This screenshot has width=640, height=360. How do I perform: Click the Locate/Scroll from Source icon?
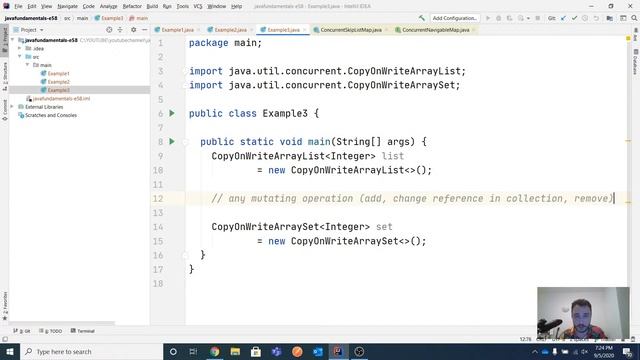pos(109,30)
